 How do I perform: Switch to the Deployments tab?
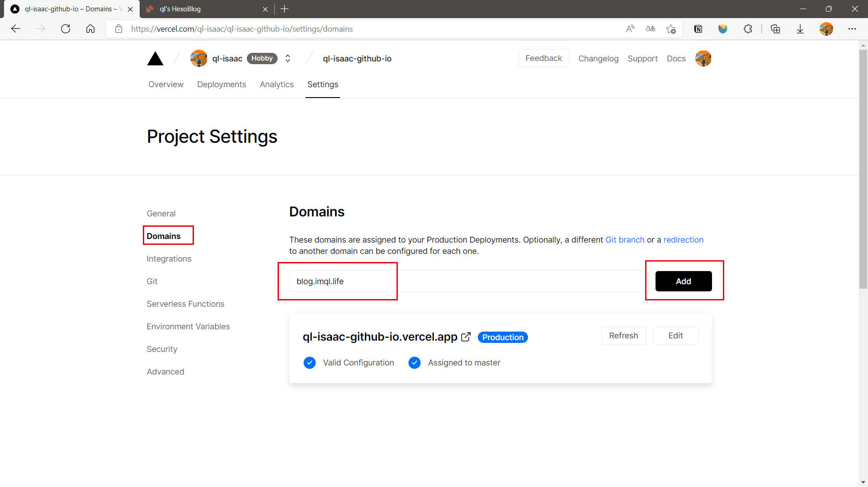222,84
